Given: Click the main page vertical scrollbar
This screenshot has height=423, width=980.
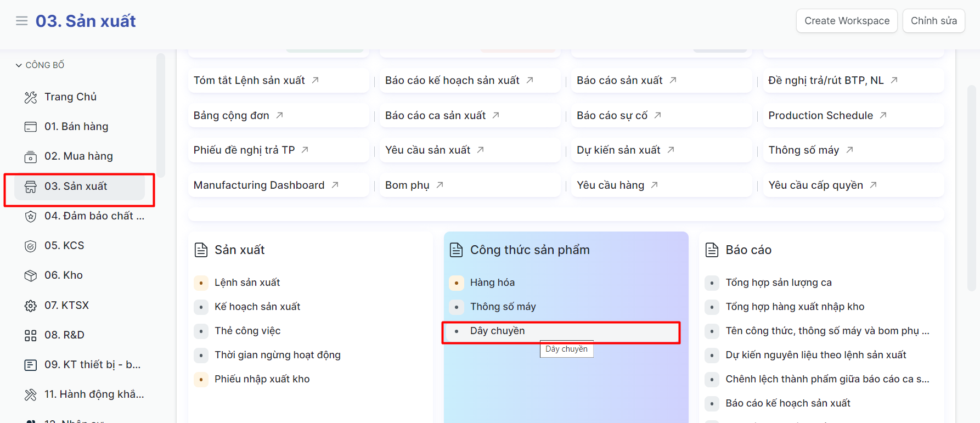Looking at the screenshot, I should pyautogui.click(x=971, y=187).
